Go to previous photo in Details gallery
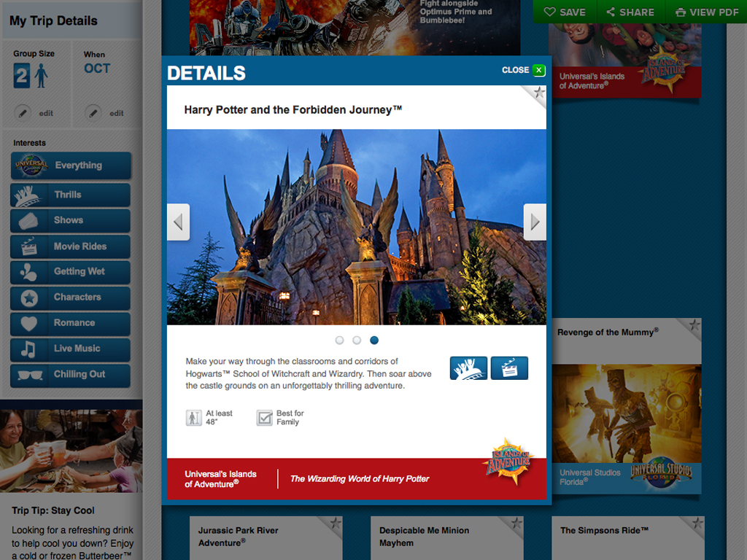Viewport: 747px width, 560px height. coord(178,222)
